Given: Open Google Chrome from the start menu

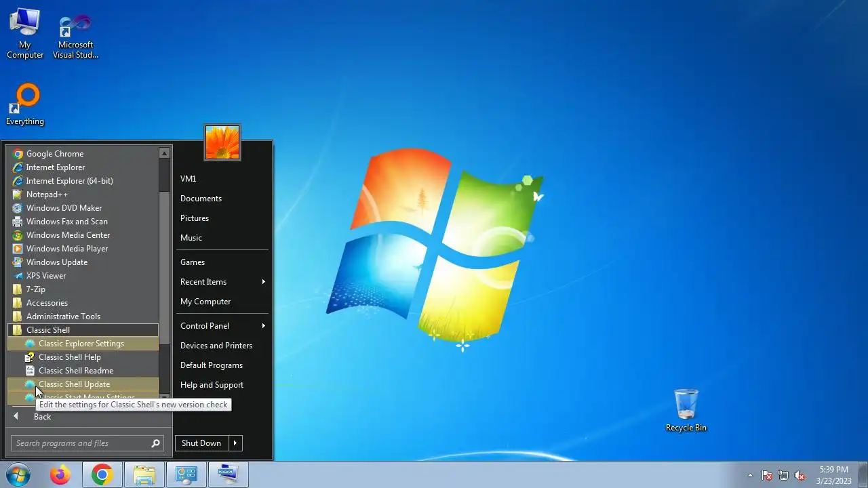Looking at the screenshot, I should tap(83, 154).
